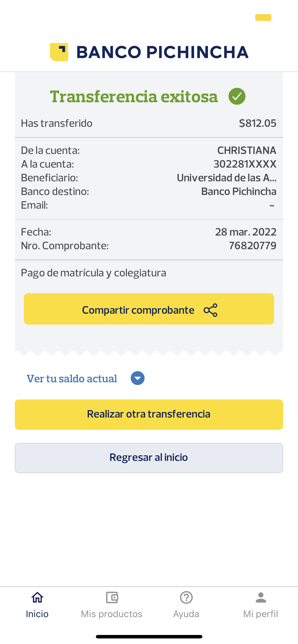Image resolution: width=298 pixels, height=644 pixels.
Task: Switch to the Ayuda tab
Action: coord(186,614)
